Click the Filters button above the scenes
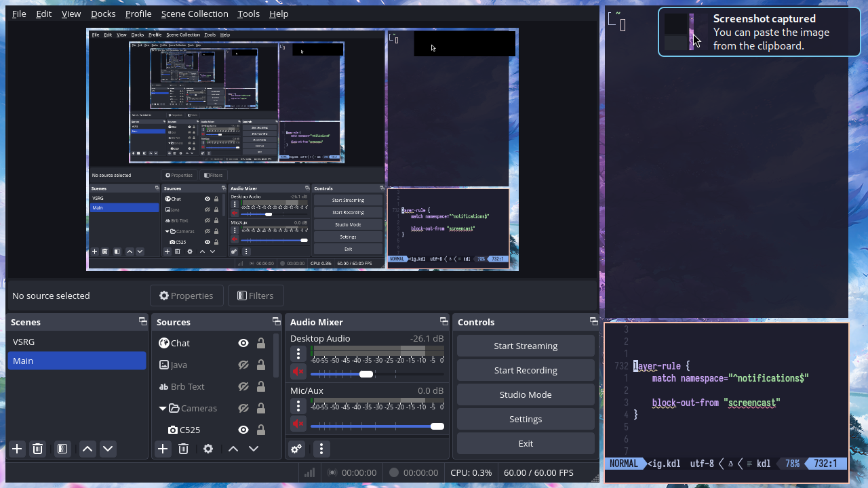 pos(256,295)
